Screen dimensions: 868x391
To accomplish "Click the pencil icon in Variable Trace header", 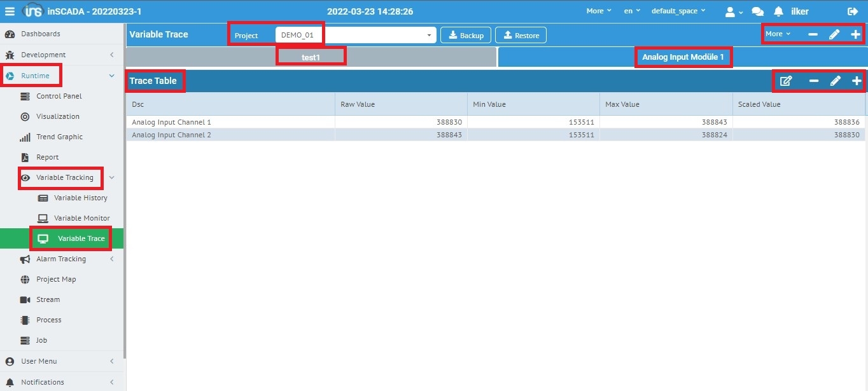I will tap(834, 34).
